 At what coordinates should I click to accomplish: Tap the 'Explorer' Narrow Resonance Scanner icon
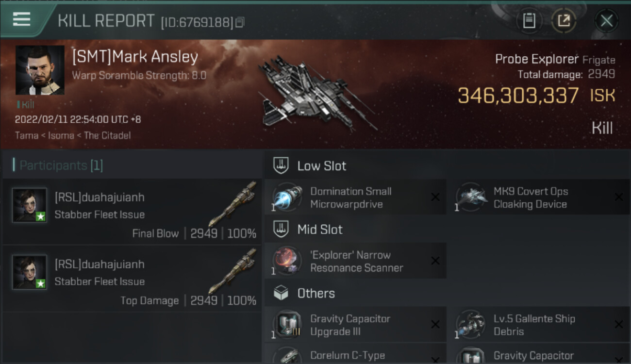pos(287,261)
